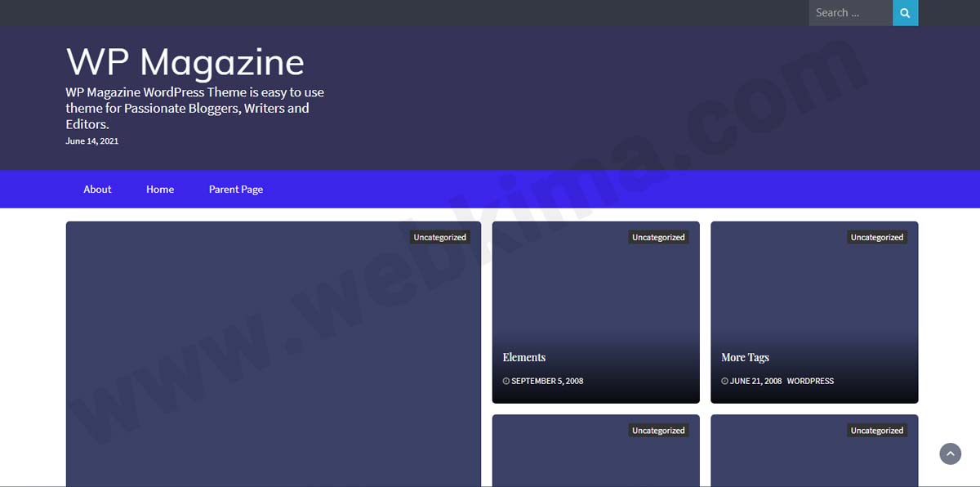Screen dimensions: 980x487
Task: Click the June 21, 2008 post date
Action: (755, 381)
